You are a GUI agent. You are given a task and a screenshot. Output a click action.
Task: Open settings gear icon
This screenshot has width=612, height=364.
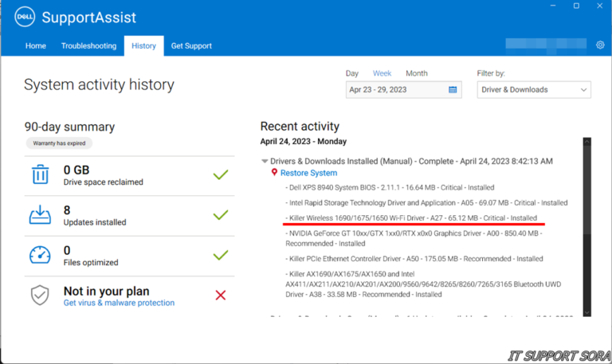pos(600,45)
